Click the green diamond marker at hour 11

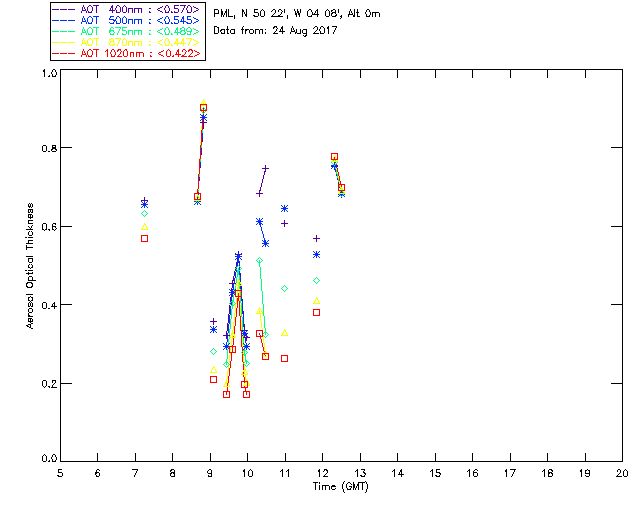tap(284, 289)
